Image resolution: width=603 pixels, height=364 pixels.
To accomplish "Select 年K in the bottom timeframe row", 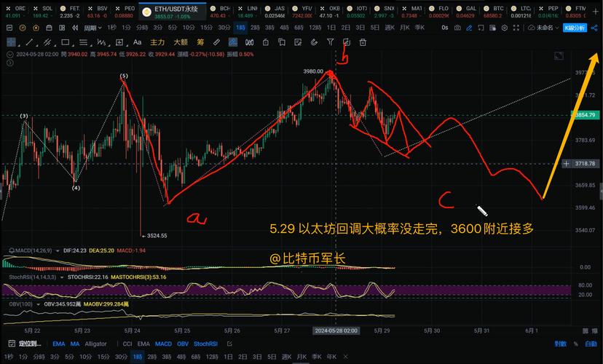I will pyautogui.click(x=331, y=357).
